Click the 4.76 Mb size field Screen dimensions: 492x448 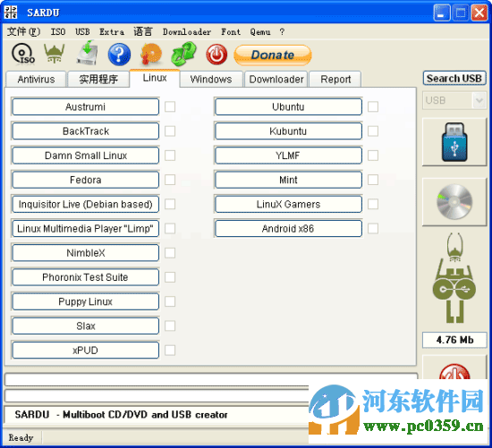click(454, 340)
